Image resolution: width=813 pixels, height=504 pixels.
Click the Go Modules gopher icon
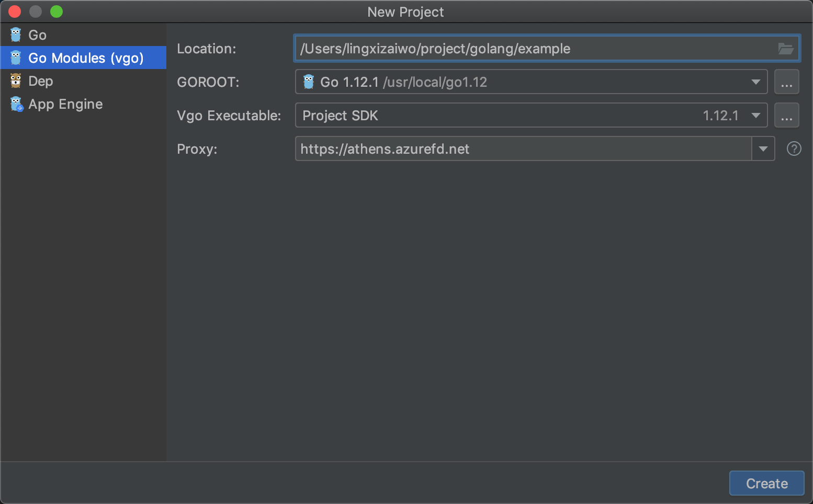point(16,58)
